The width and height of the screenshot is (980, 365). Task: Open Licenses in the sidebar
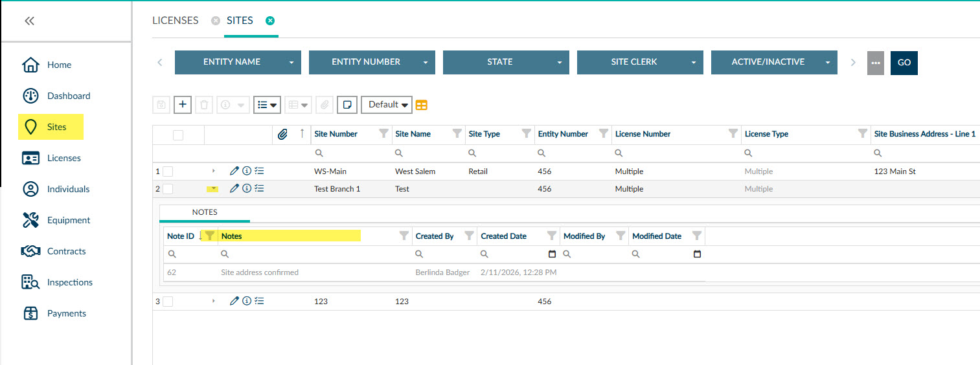click(x=52, y=158)
